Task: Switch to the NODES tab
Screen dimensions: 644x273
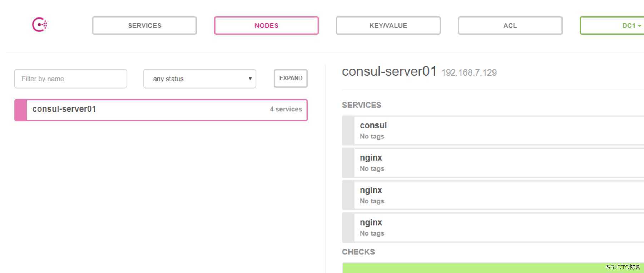Action: (x=266, y=26)
